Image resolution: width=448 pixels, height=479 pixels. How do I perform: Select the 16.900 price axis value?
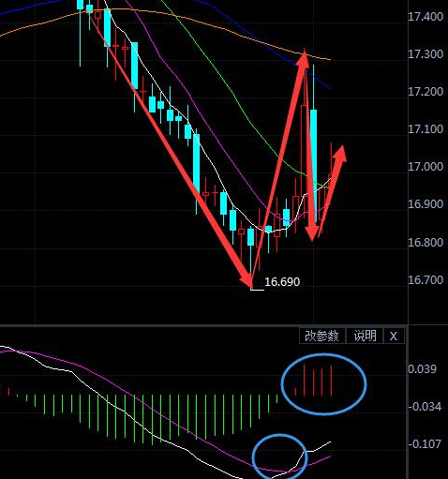pyautogui.click(x=426, y=204)
